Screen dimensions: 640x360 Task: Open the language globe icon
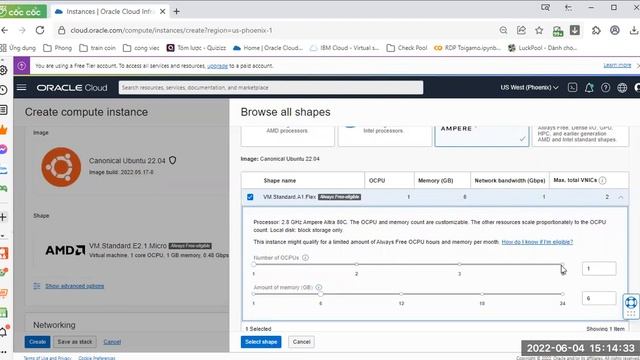[622, 87]
